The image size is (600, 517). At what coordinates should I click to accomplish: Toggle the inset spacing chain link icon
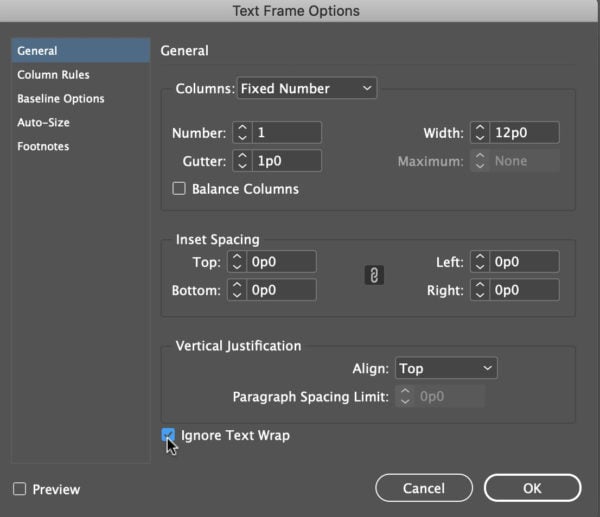(374, 275)
